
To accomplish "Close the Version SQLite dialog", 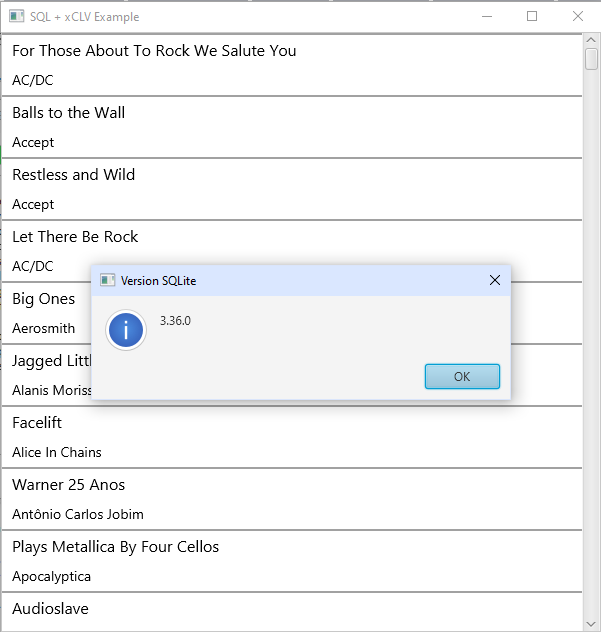I will [x=494, y=281].
